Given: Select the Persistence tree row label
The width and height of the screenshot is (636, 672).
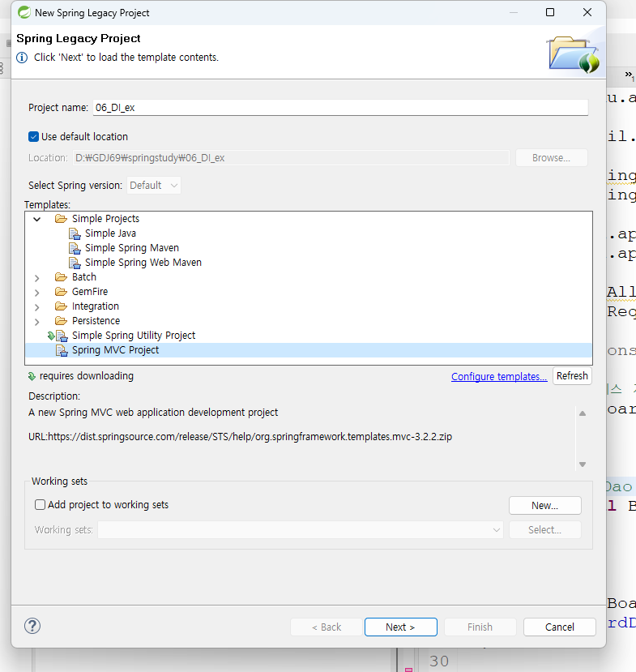Looking at the screenshot, I should pos(96,320).
